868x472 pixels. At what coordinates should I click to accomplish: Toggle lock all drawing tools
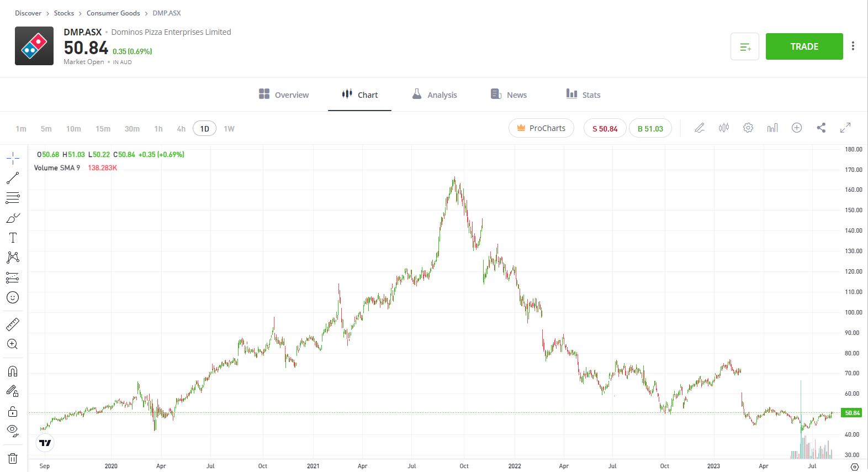(13, 411)
